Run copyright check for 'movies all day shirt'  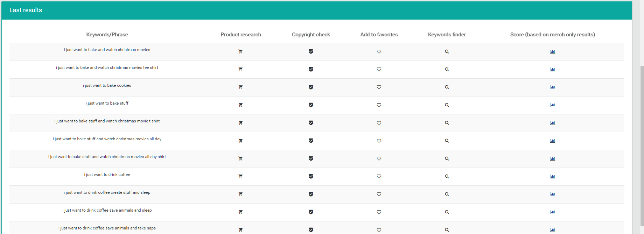pyautogui.click(x=311, y=158)
